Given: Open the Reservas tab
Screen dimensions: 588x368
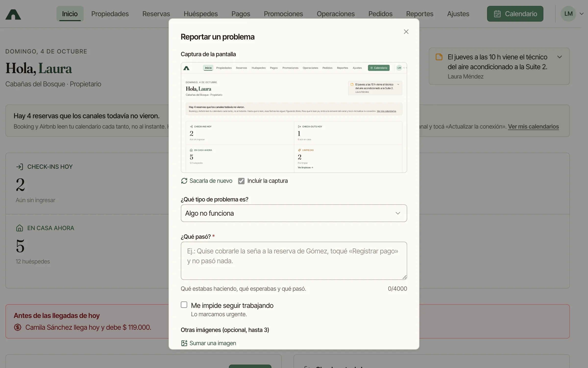Looking at the screenshot, I should coord(156,14).
